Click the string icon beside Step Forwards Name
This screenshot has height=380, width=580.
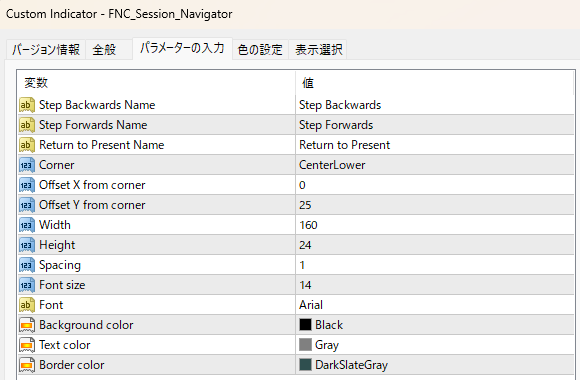click(27, 125)
